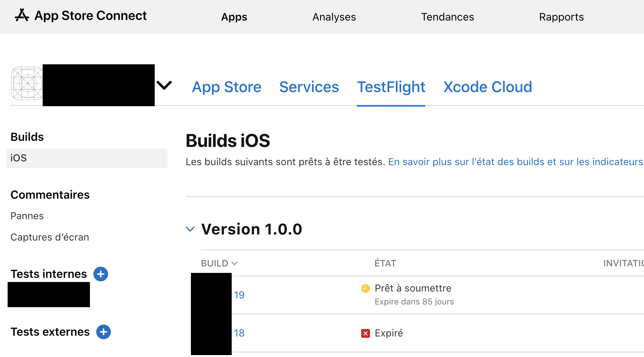Open the app switcher chevron dropdown
644x357 pixels.
coord(164,85)
